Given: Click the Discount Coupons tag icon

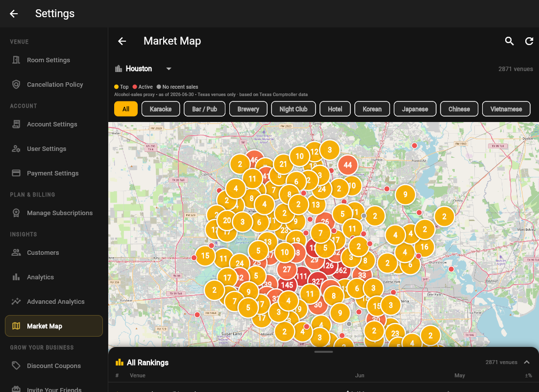Looking at the screenshot, I should pyautogui.click(x=16, y=366).
